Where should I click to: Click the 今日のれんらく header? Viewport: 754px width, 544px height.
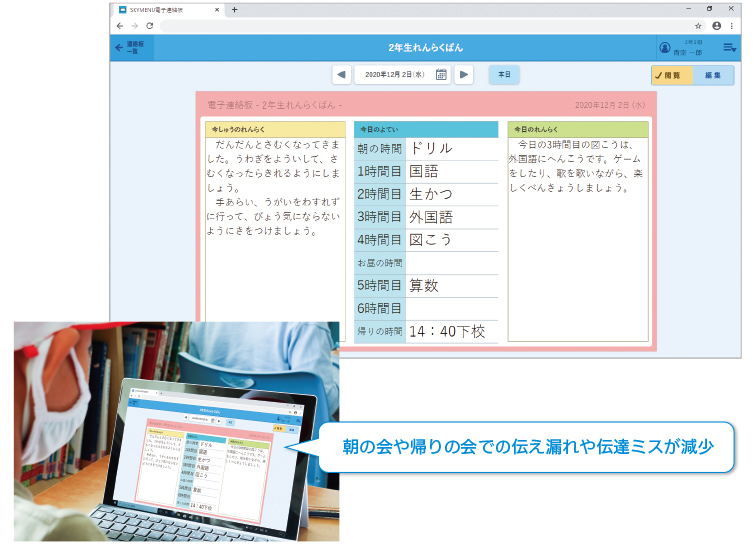point(578,129)
